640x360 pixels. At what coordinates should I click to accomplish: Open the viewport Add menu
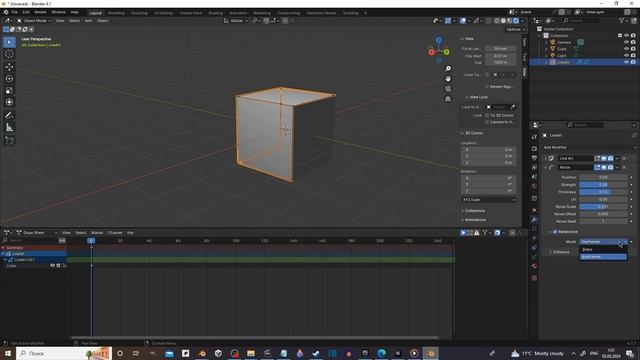tap(88, 20)
